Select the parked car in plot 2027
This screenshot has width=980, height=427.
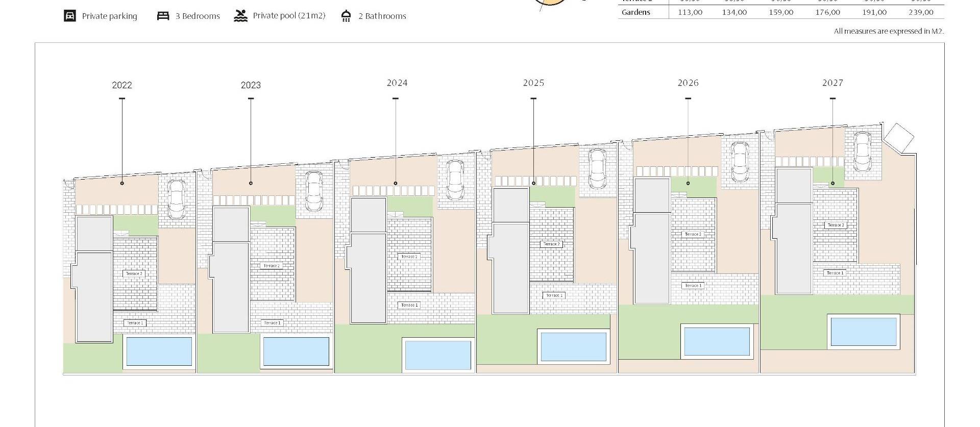tap(862, 152)
